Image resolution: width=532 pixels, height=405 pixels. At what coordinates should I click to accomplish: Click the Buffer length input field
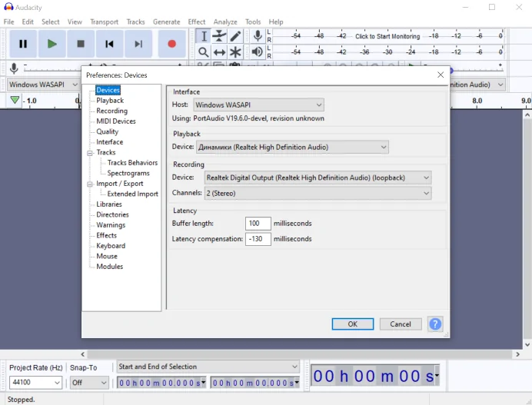[258, 224]
